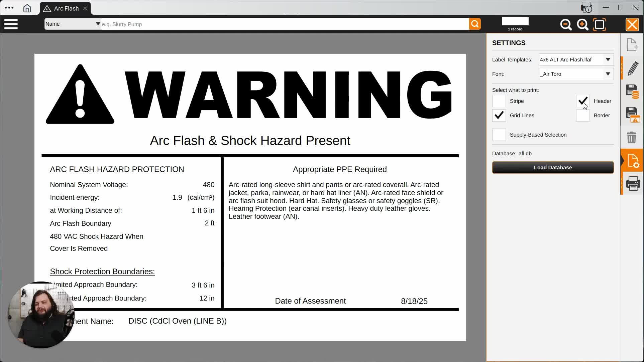Focus the search input 'e.g. Slurry Pump'
644x362 pixels.
(285, 24)
